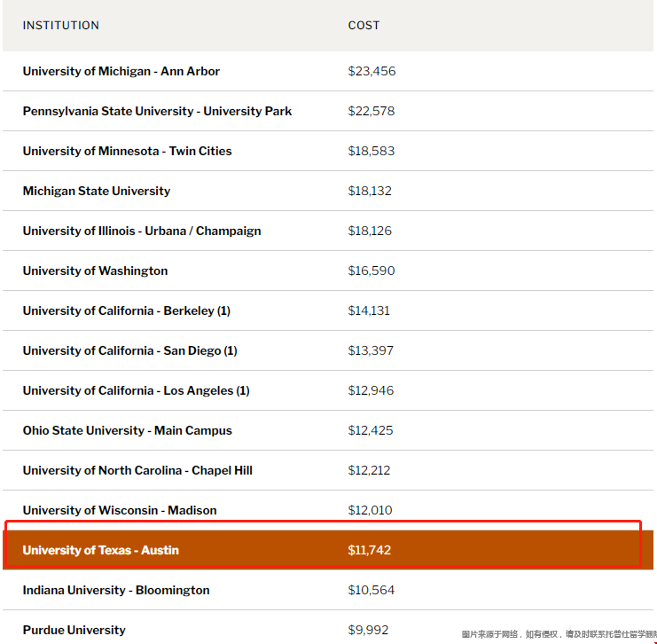Click the $12,010 cost value
Screen dimensions: 657x644
pyautogui.click(x=370, y=510)
